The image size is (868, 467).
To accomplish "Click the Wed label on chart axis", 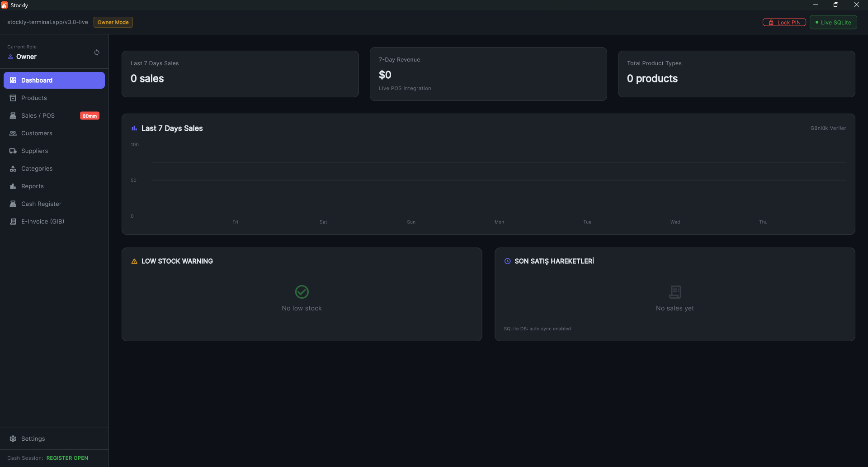I will pyautogui.click(x=675, y=222).
